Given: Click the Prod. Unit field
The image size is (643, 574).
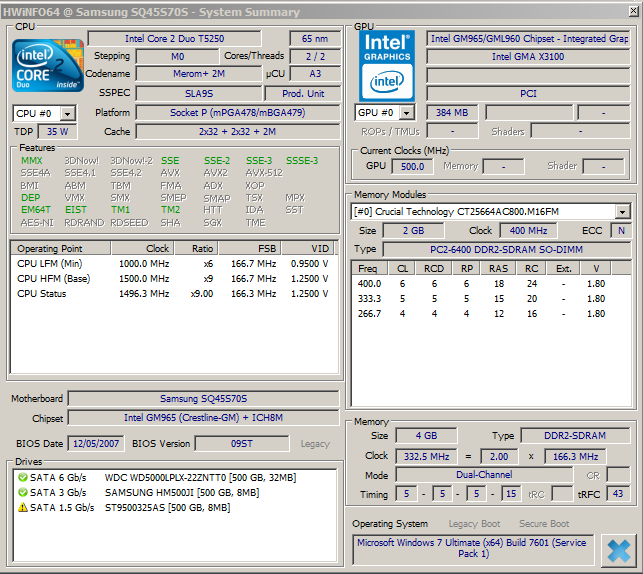Looking at the screenshot, I should pos(303,93).
